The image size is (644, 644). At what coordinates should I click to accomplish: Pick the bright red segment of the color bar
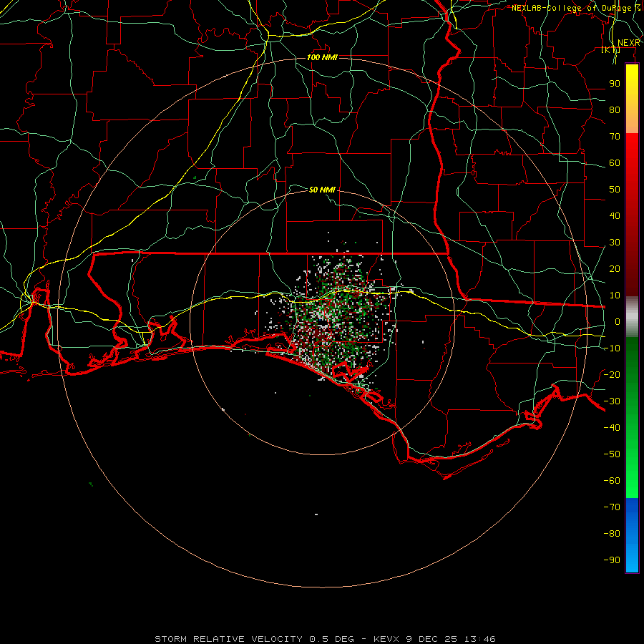pos(632,148)
